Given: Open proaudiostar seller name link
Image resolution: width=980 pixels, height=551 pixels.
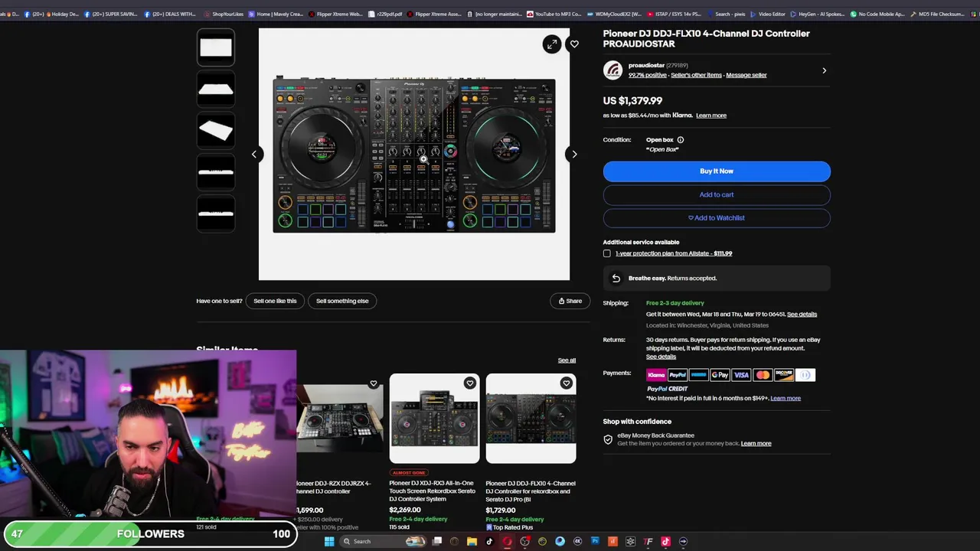Looking at the screenshot, I should click(x=646, y=66).
